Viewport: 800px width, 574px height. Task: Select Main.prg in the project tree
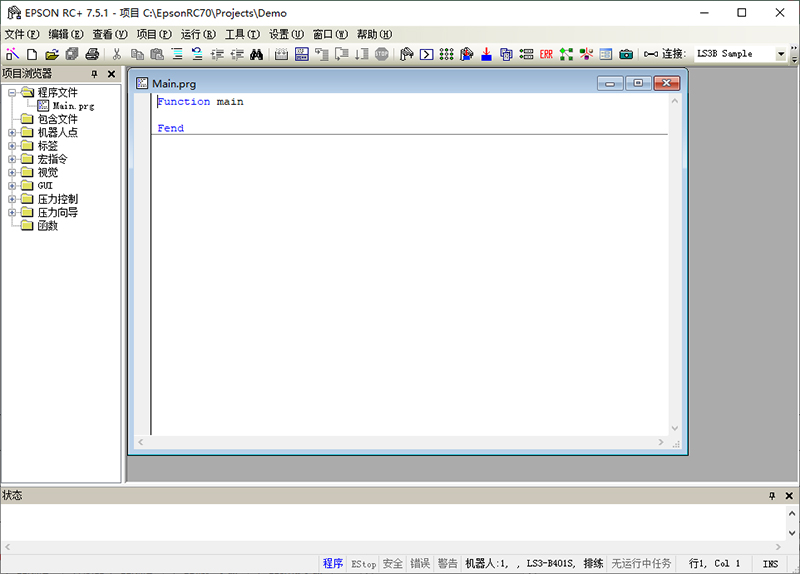[x=73, y=105]
